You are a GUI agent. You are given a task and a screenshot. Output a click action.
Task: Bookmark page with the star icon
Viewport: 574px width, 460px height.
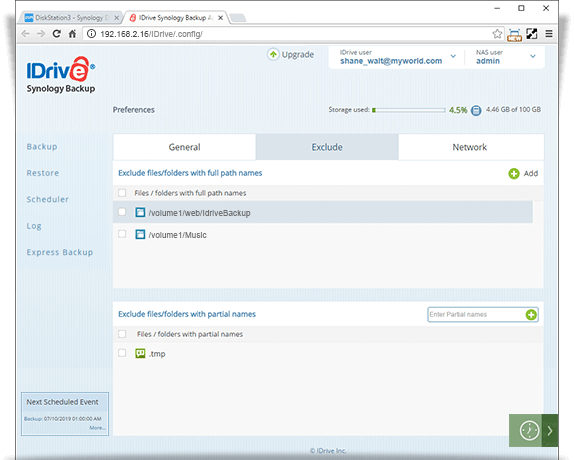point(497,34)
